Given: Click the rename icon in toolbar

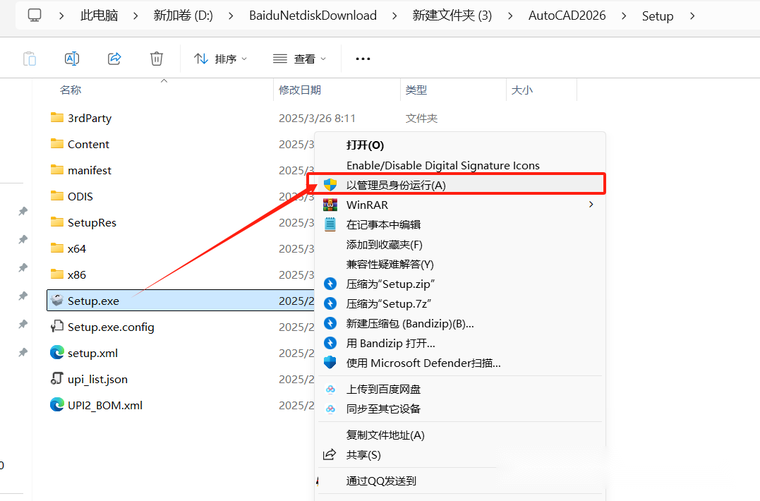Looking at the screenshot, I should [x=72, y=59].
